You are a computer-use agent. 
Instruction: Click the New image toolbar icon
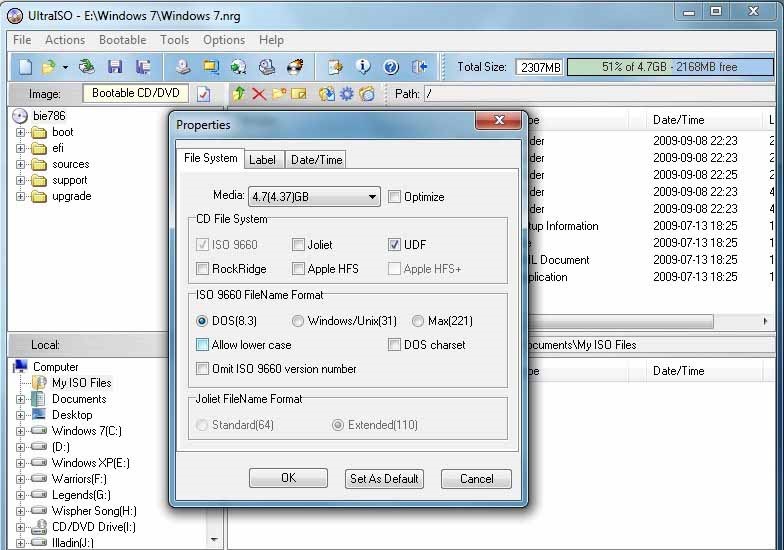25,66
